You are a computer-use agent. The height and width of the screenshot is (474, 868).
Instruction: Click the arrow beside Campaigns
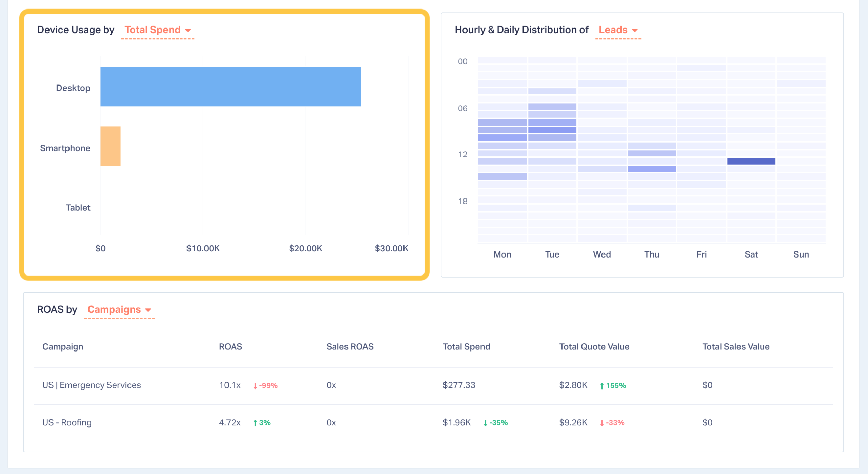click(148, 310)
